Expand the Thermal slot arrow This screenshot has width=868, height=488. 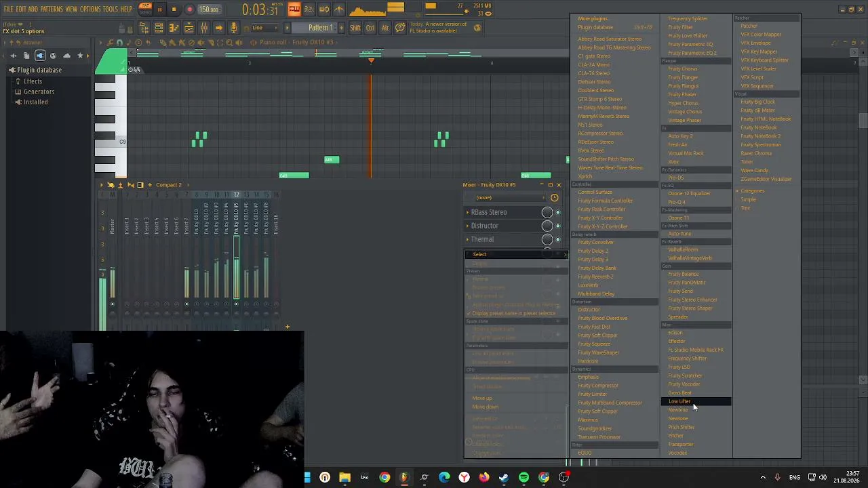click(x=467, y=239)
